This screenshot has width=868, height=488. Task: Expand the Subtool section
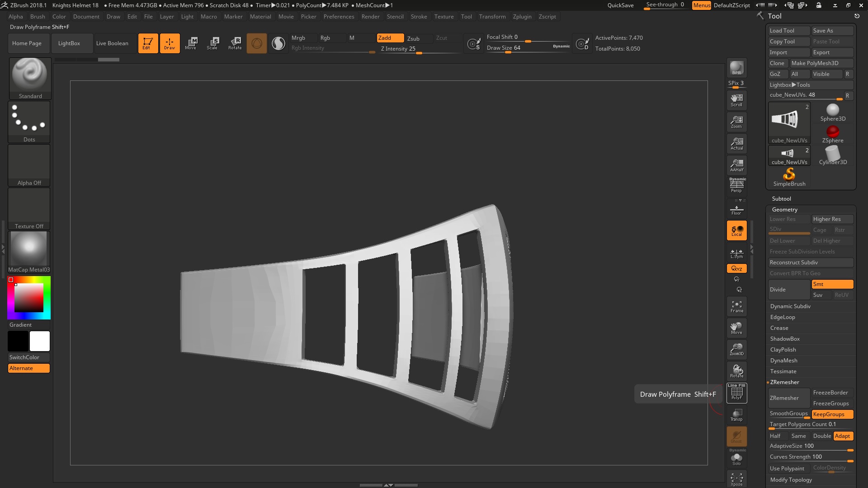click(781, 199)
